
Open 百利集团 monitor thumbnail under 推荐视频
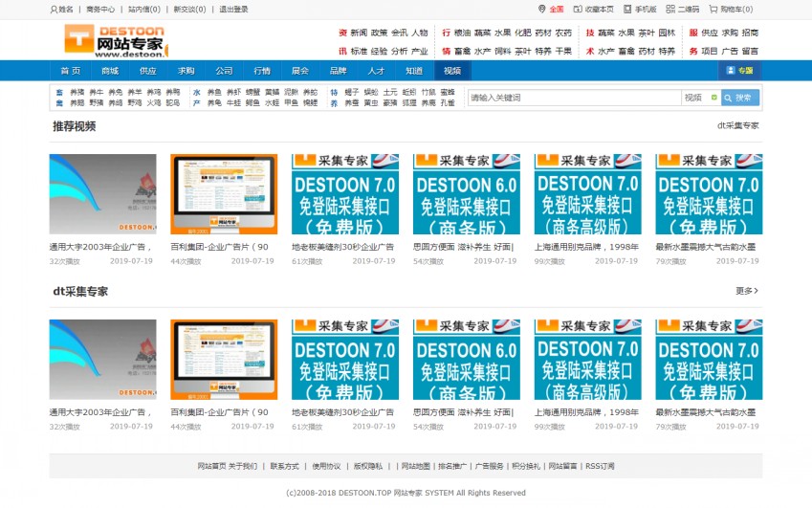point(224,194)
